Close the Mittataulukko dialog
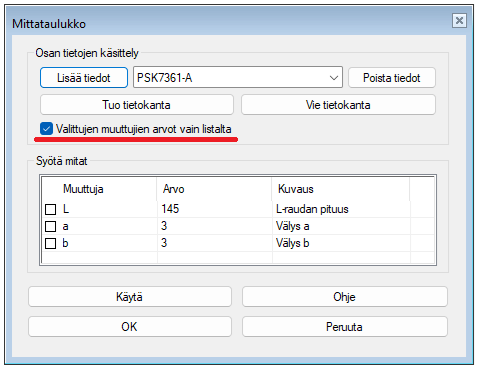 click(x=459, y=21)
